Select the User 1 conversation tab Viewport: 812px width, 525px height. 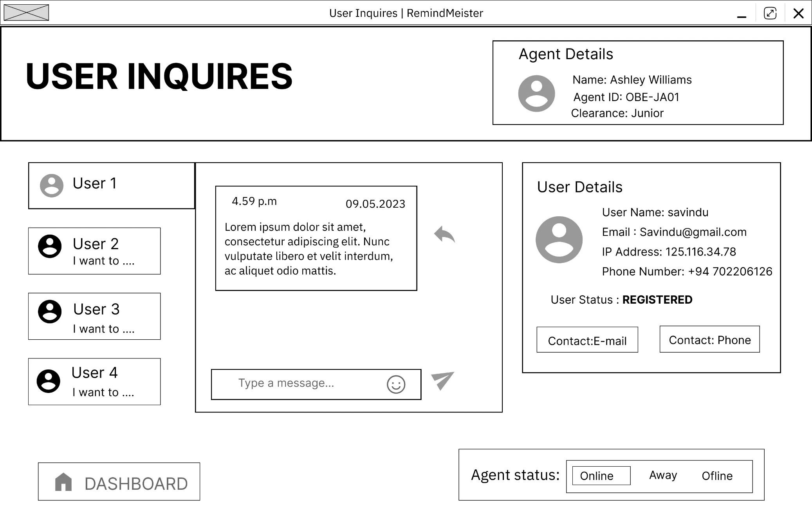pos(111,186)
